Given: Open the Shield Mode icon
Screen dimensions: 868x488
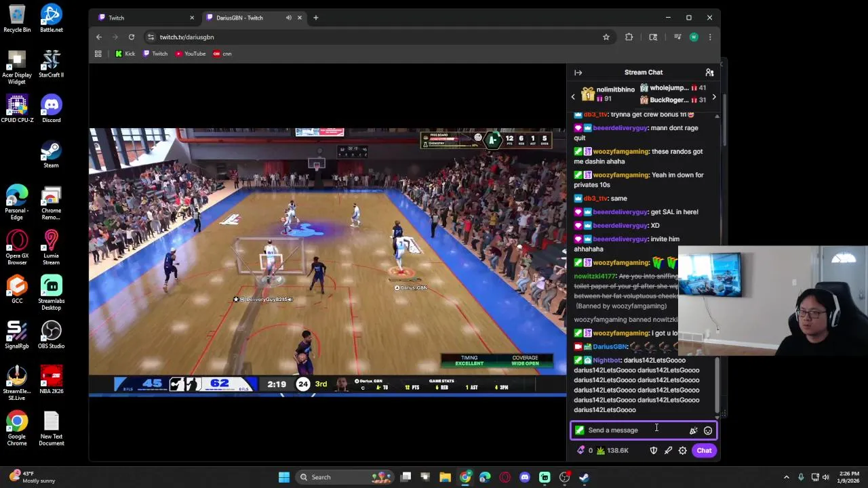Looking at the screenshot, I should [654, 451].
